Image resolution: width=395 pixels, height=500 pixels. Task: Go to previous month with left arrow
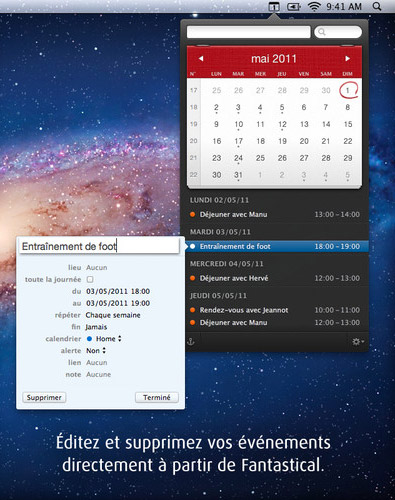(x=201, y=59)
